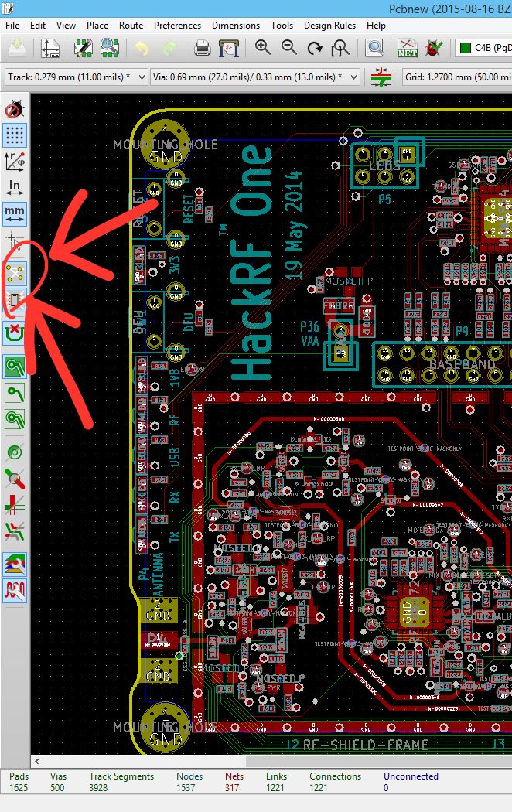Open the Design Rules menu
The height and width of the screenshot is (812, 512).
tap(329, 25)
